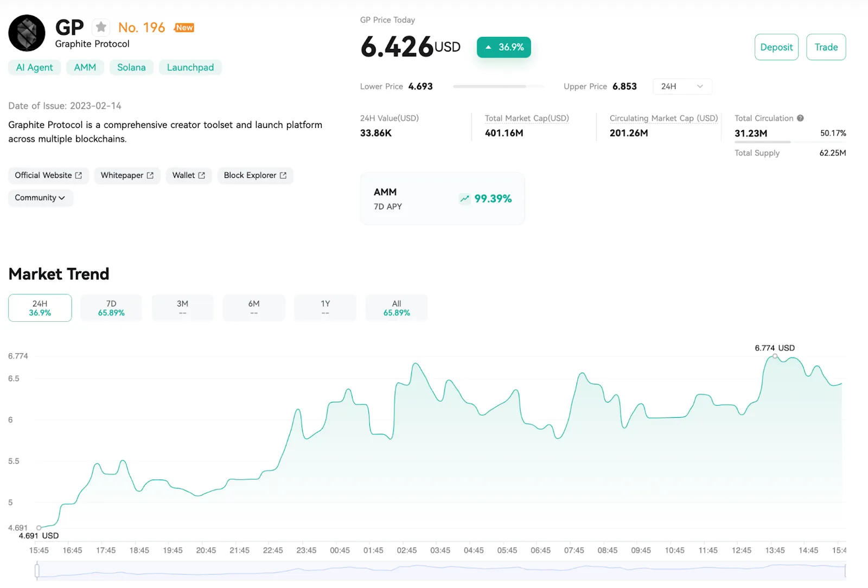Click the Total Circulation progress bar

(790, 142)
